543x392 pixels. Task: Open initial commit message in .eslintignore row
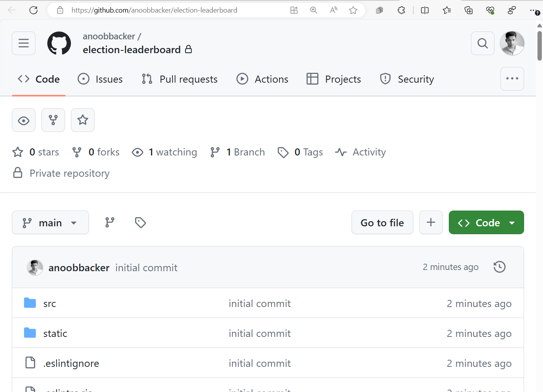pos(260,363)
